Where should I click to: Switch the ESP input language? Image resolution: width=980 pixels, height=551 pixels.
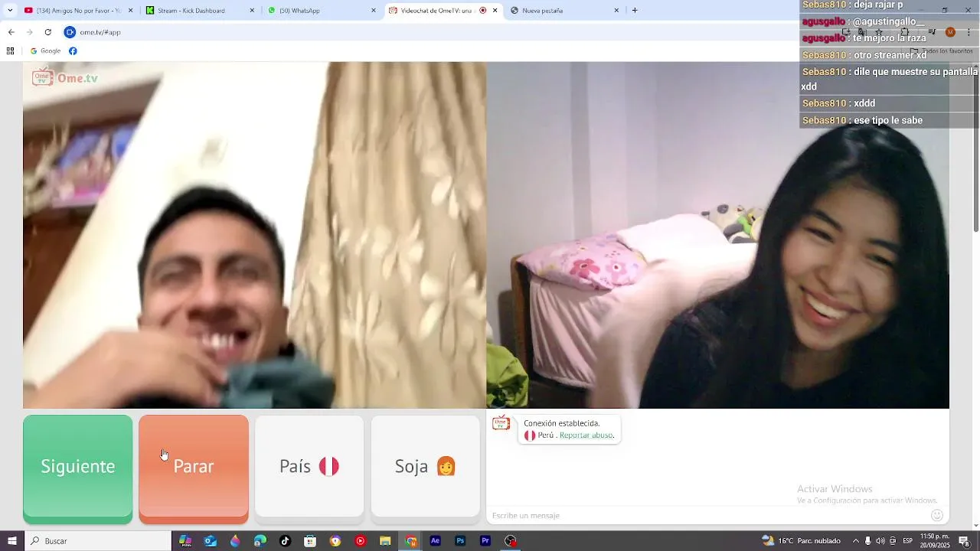(x=907, y=541)
